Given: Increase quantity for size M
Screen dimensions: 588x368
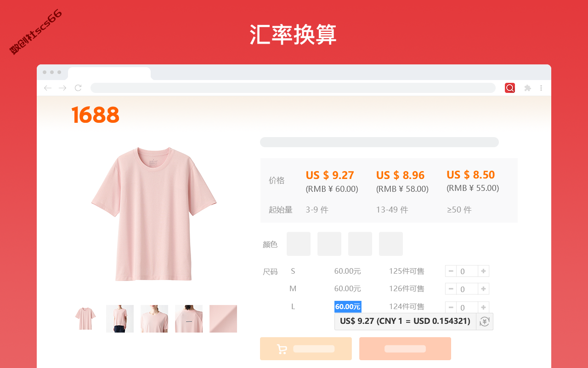Looking at the screenshot, I should pos(484,289).
